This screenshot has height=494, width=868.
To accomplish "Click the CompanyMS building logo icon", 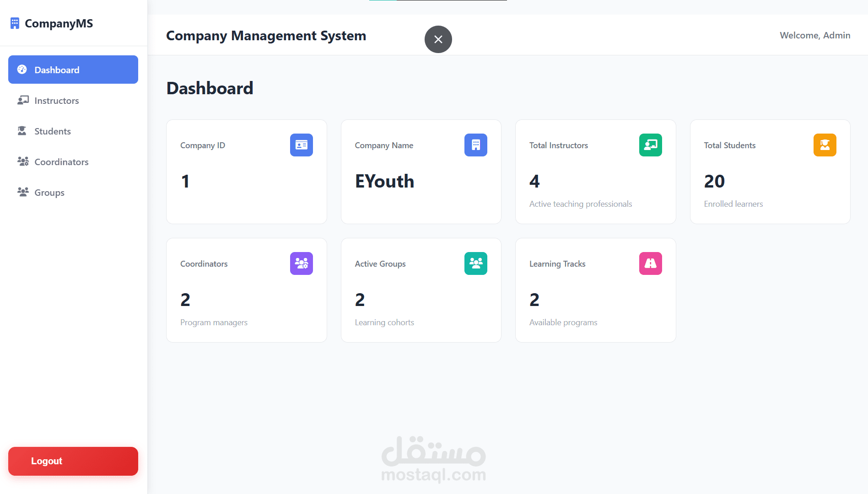I will click(15, 23).
